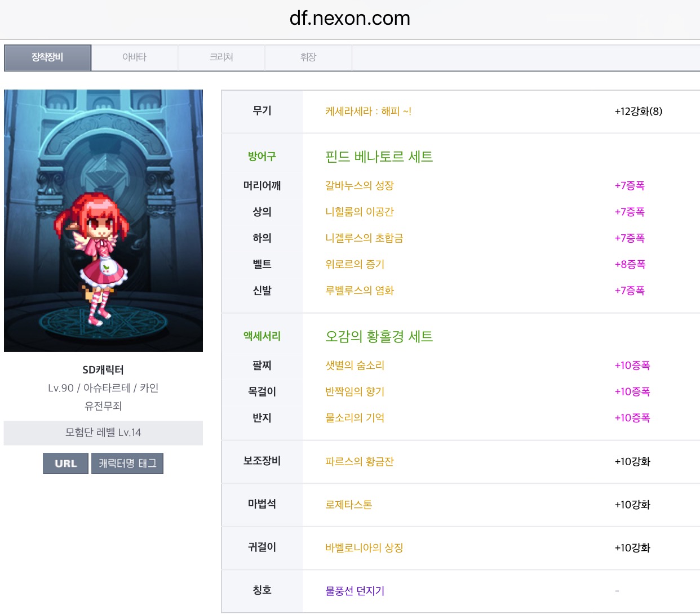Image resolution: width=700 pixels, height=615 pixels.
Task: Switch to the 아바타 tab
Action: (x=134, y=57)
